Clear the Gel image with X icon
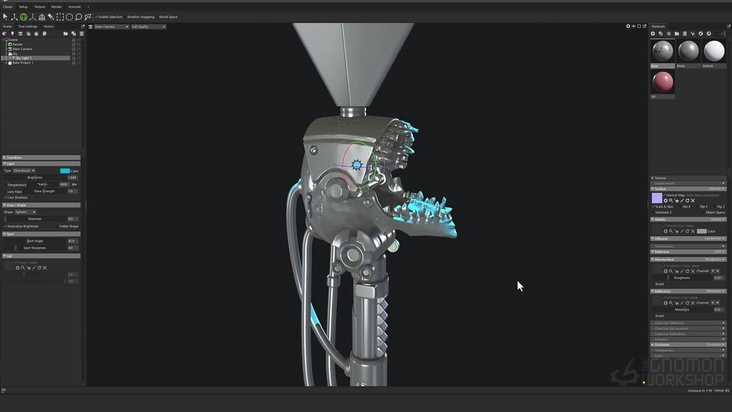The width and height of the screenshot is (732, 412). (x=45, y=268)
